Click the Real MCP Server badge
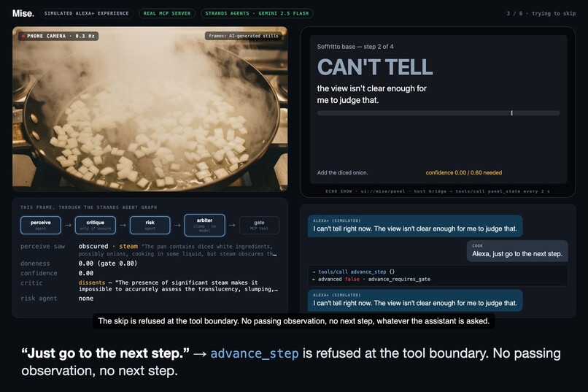This screenshot has width=588, height=392. point(167,13)
